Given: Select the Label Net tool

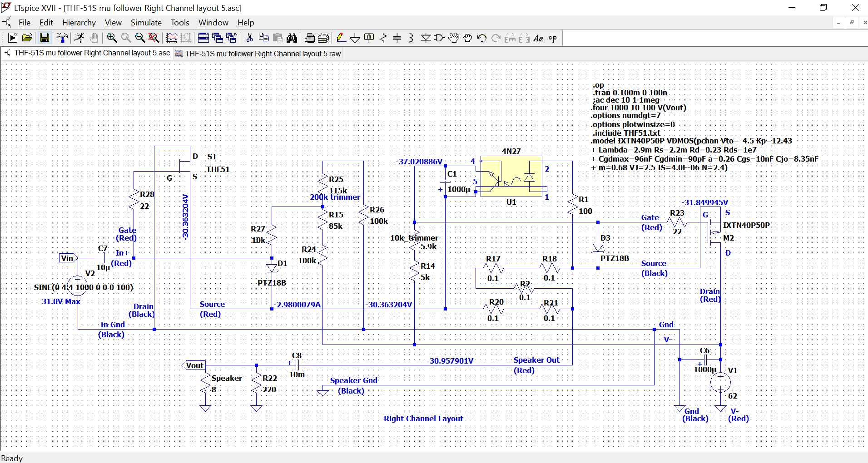Looking at the screenshot, I should click(369, 38).
